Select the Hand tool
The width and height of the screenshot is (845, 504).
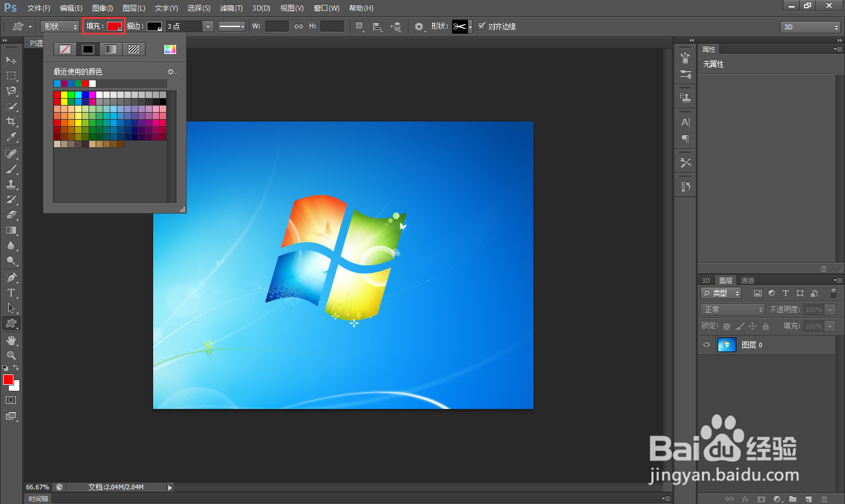coord(11,340)
